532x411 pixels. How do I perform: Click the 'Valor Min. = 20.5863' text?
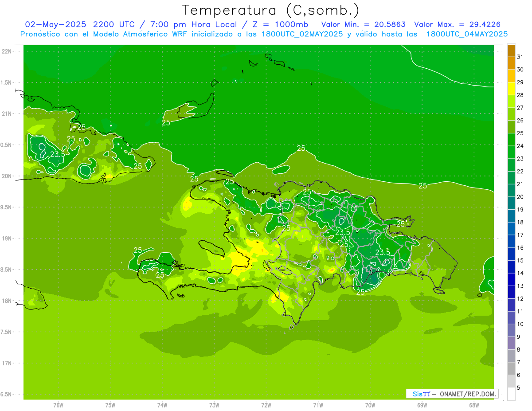coord(364,24)
